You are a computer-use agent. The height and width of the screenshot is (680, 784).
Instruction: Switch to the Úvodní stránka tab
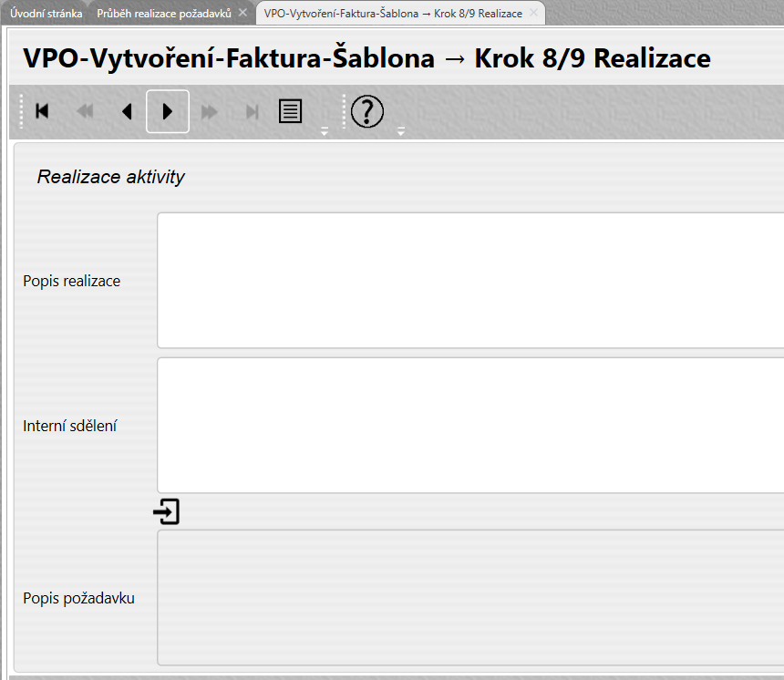[x=46, y=14]
